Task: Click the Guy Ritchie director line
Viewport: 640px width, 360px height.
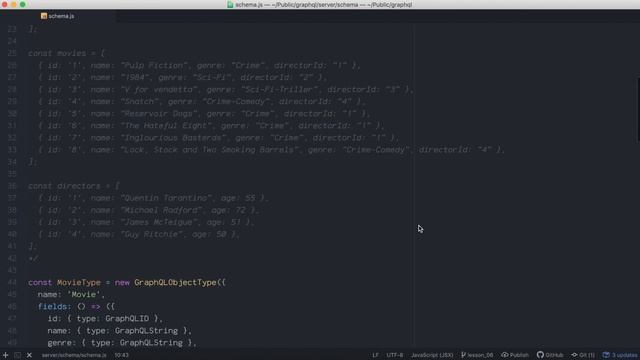Action: point(139,234)
